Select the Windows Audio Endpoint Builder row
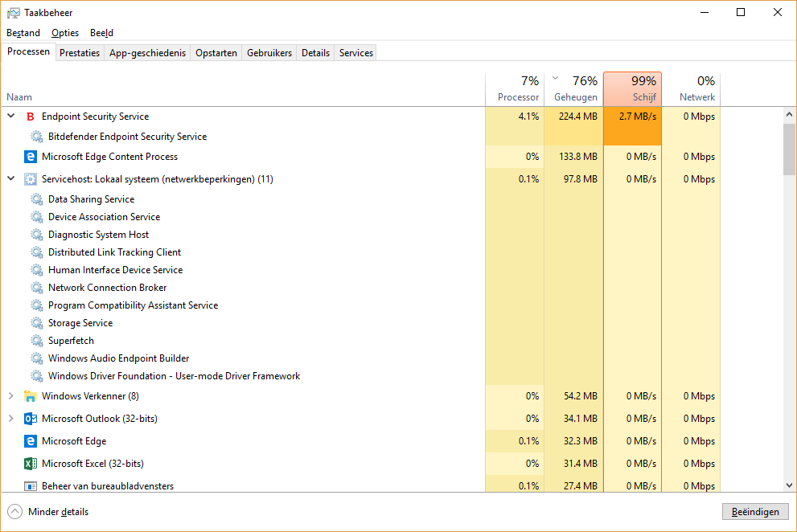Screen dimensions: 797x532 tap(361, 358)
